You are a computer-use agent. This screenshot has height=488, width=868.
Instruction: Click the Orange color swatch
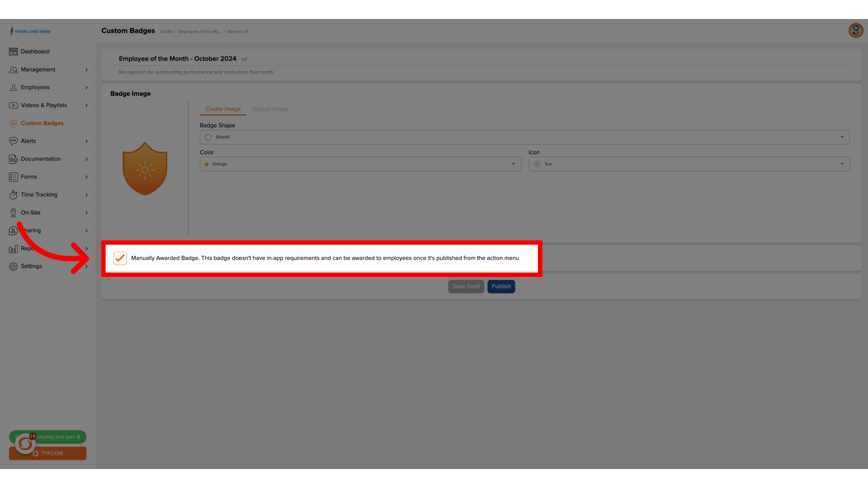coord(208,164)
